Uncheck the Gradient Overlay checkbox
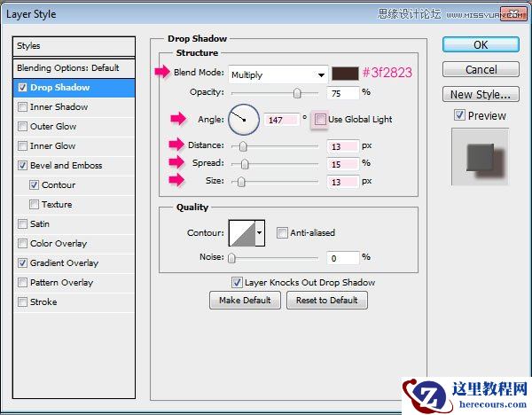532x415 pixels. pos(22,263)
